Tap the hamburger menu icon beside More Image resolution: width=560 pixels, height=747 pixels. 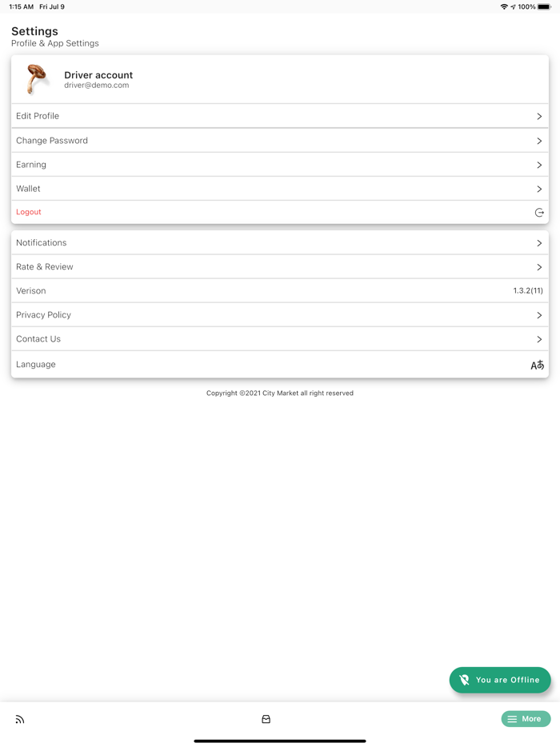pyautogui.click(x=512, y=719)
